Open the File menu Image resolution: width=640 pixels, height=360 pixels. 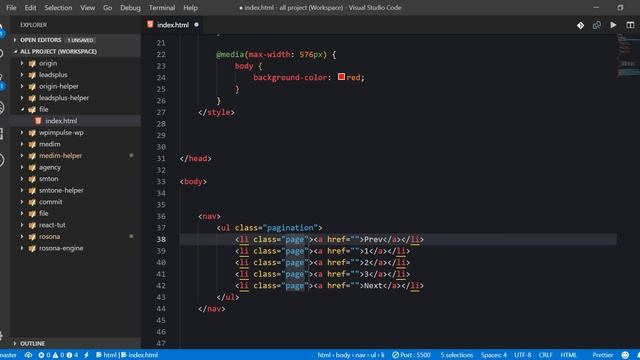coord(11,8)
